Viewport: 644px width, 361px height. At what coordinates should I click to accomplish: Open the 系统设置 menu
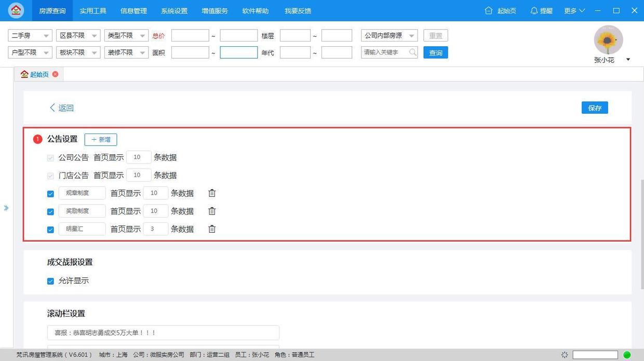[173, 10]
